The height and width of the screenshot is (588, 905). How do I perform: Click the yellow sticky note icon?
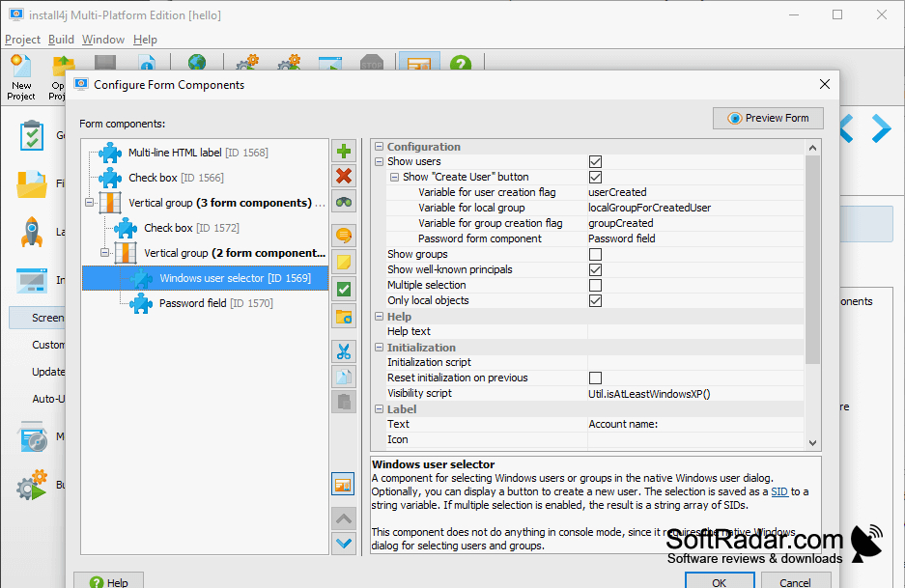pos(344,262)
